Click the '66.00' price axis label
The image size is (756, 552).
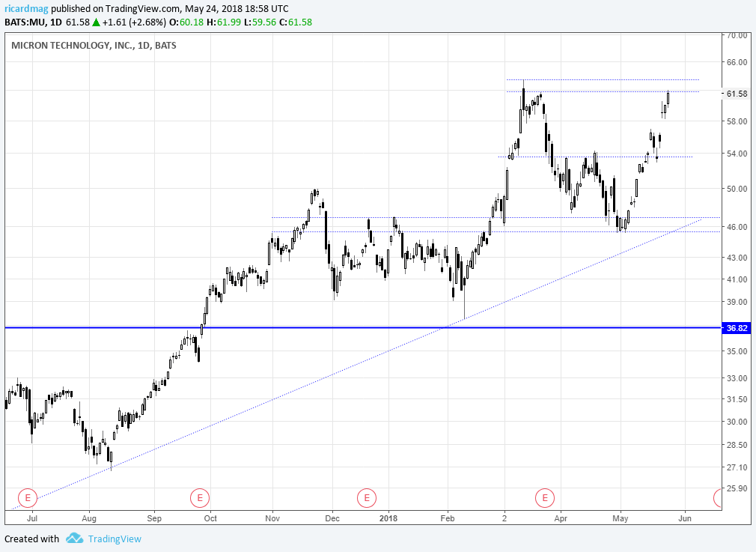(737, 62)
